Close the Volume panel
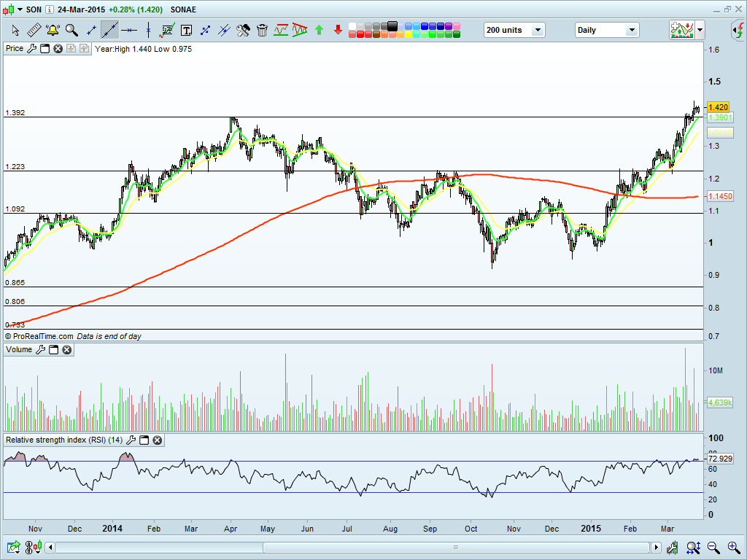747x560 pixels. [67, 349]
